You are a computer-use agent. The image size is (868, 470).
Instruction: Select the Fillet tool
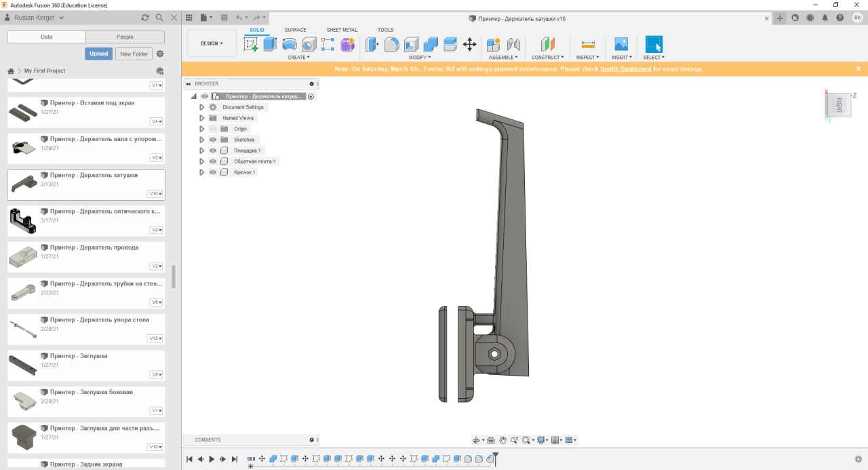(391, 45)
